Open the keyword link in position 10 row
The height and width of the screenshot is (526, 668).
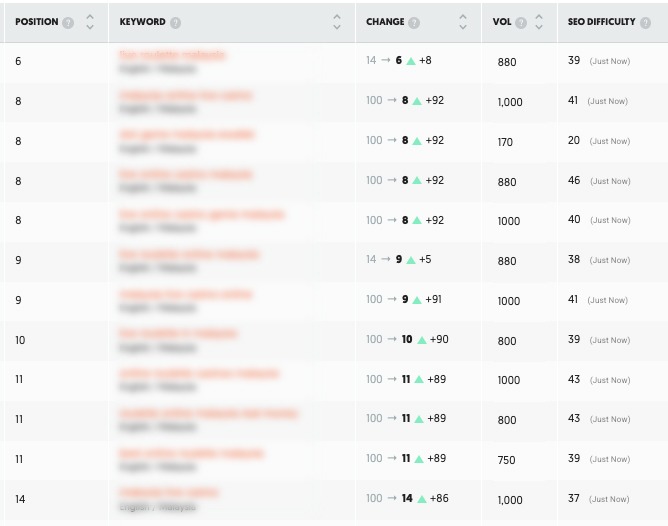point(178,333)
